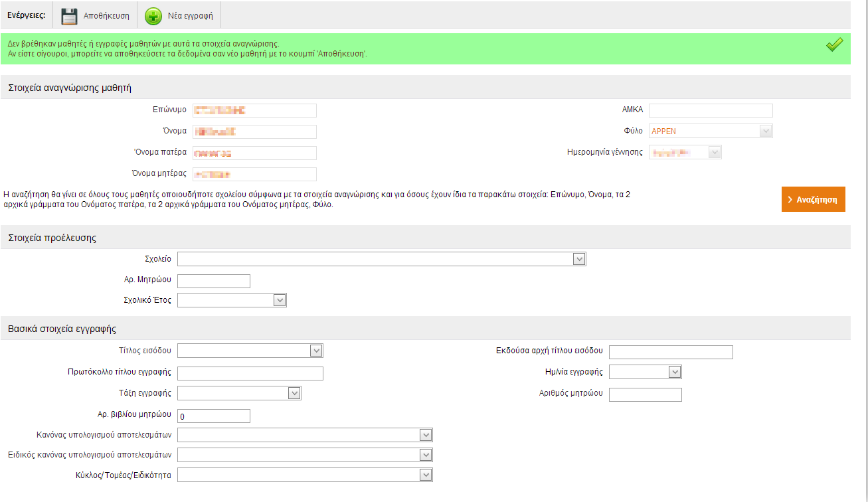Click the Αρ. Μητρώου field under Στοιχεία προέλευσης
This screenshot has width=868, height=502.
214,281
